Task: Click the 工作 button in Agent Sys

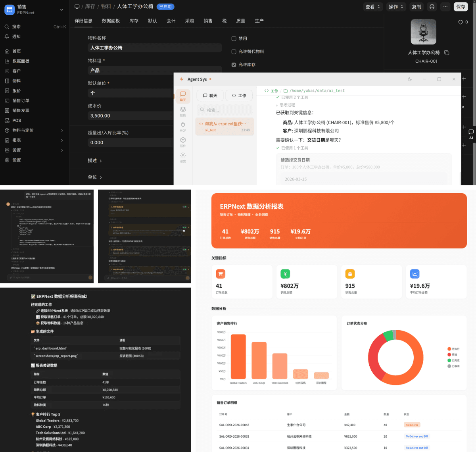Action: point(239,96)
